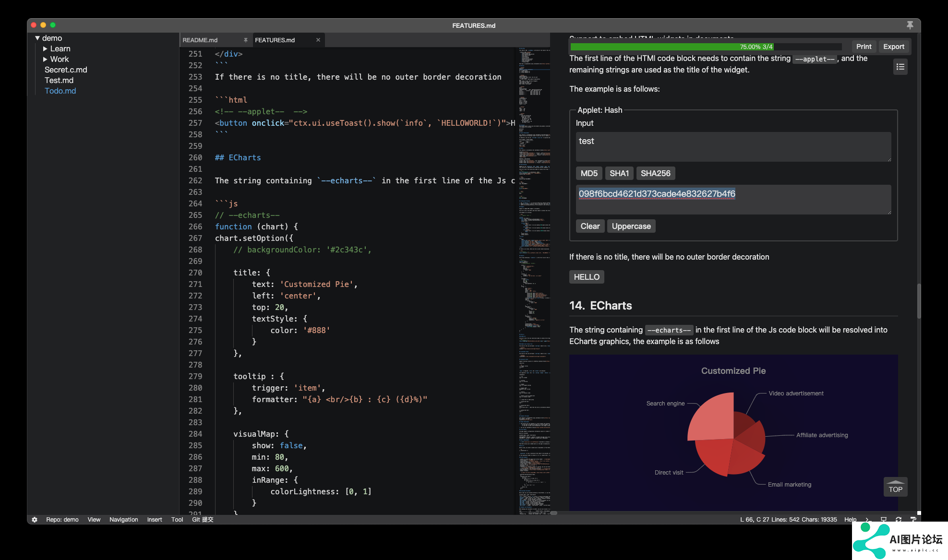Click the 'Email marketing' pie slice

pos(744,458)
